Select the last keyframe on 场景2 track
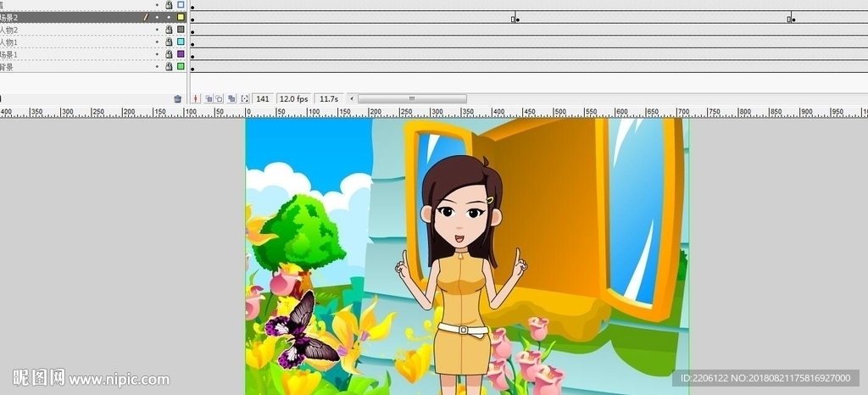The image size is (868, 395). coord(793,19)
